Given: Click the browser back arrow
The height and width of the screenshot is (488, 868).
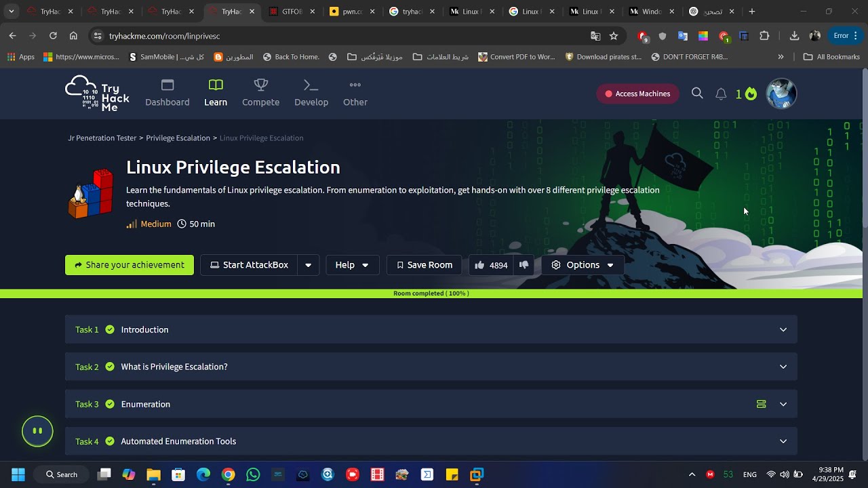Looking at the screenshot, I should pyautogui.click(x=12, y=36).
